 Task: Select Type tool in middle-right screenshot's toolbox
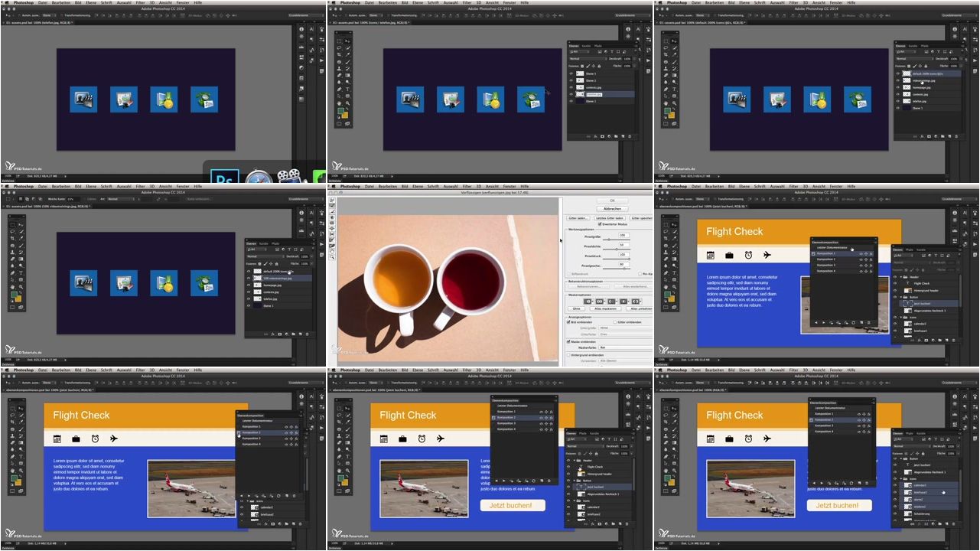(674, 272)
